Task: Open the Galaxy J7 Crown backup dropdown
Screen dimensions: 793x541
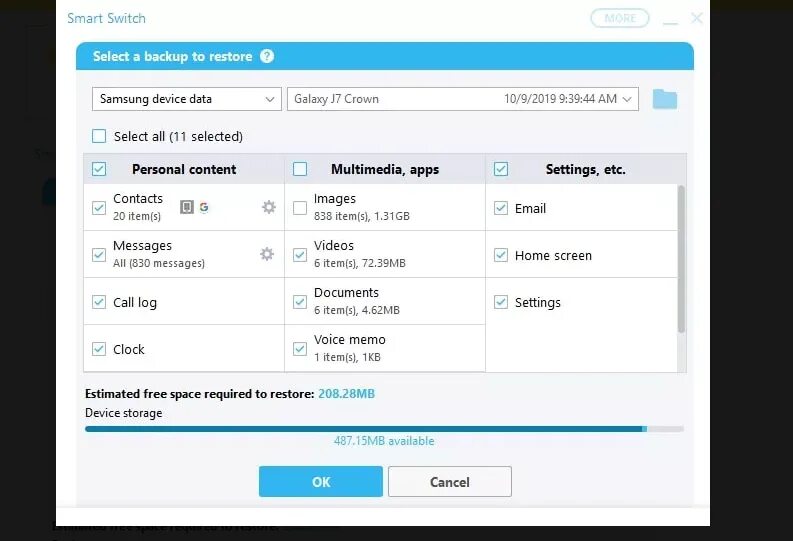Action: tap(463, 99)
